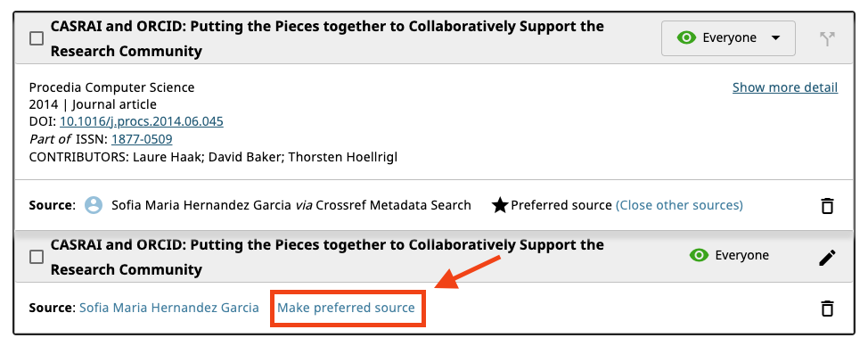Click the second work title heading
This screenshot has width=868, height=346.
click(x=327, y=257)
